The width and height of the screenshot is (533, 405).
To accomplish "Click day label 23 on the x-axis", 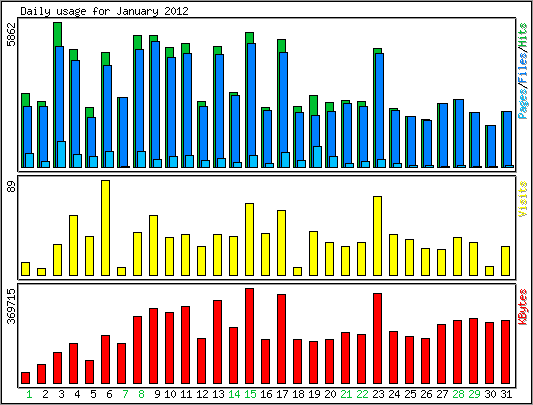I will (378, 394).
